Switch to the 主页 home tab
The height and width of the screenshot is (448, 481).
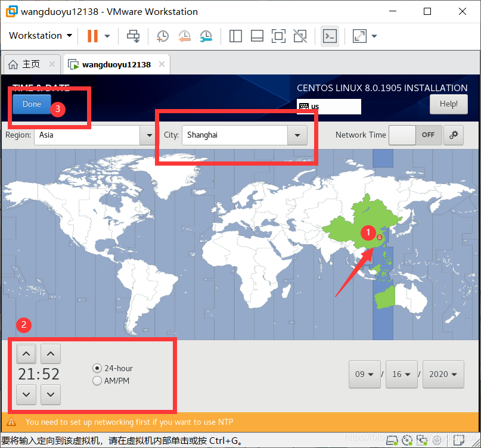31,64
